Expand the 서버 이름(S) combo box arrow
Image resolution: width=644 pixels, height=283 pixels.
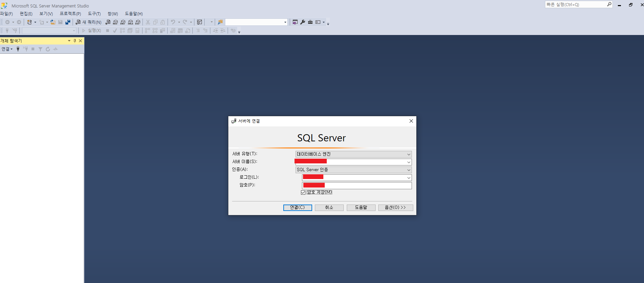[409, 162]
